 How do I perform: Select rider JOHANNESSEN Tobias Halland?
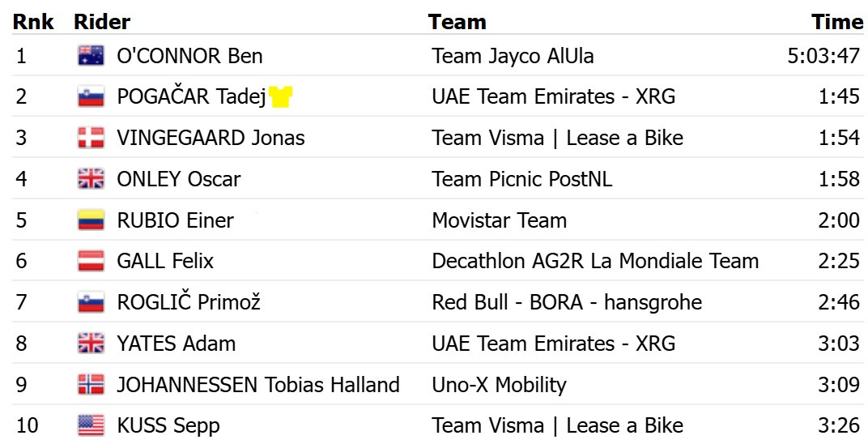click(258, 385)
